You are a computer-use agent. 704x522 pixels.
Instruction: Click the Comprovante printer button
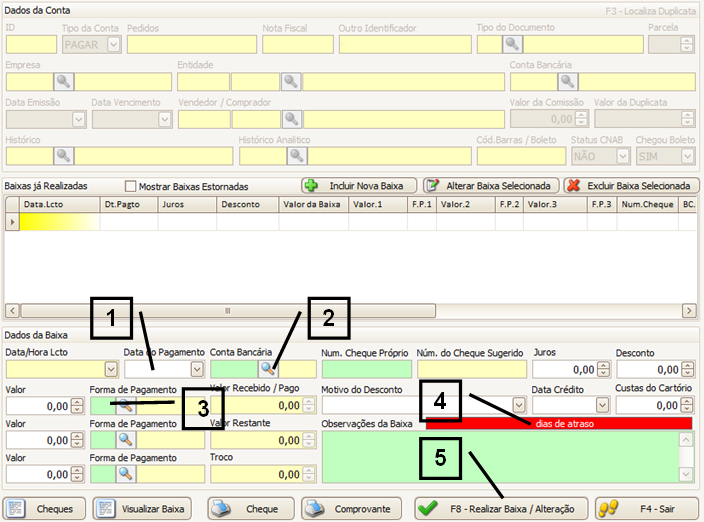pos(351,509)
